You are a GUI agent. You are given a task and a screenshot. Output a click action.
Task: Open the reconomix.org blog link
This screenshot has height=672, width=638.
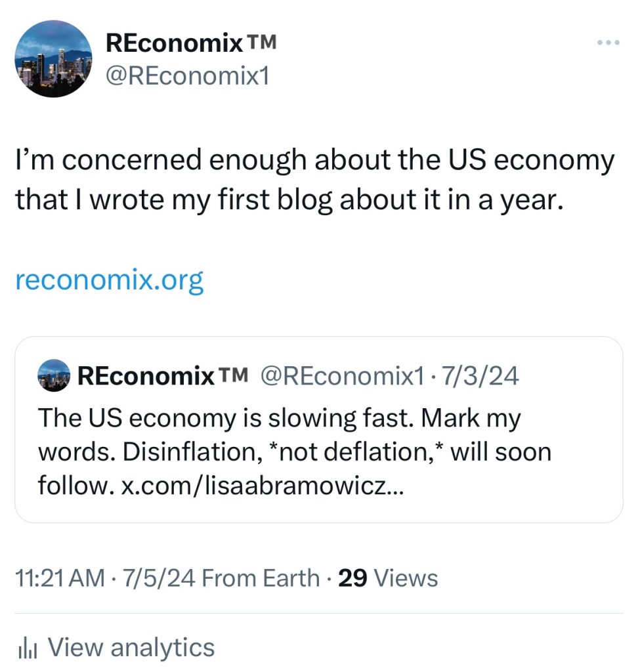click(109, 281)
